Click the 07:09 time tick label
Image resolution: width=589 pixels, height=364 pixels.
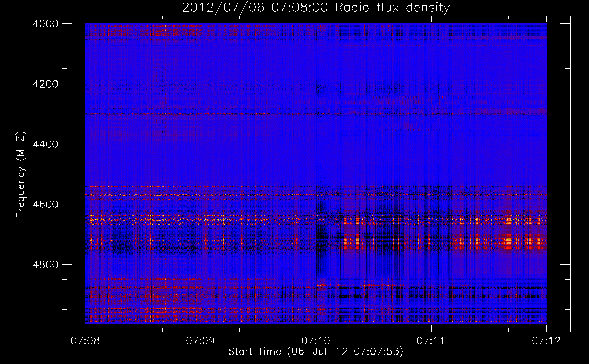[x=201, y=341]
